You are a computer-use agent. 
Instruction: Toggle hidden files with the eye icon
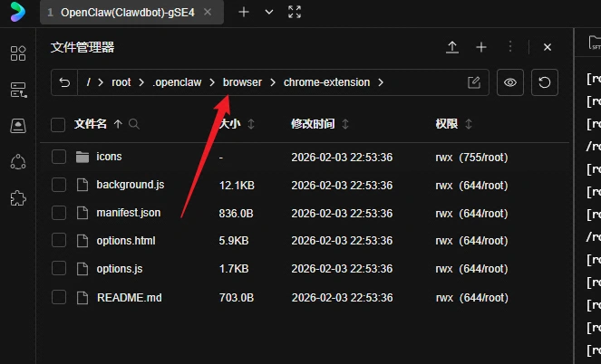[x=510, y=82]
